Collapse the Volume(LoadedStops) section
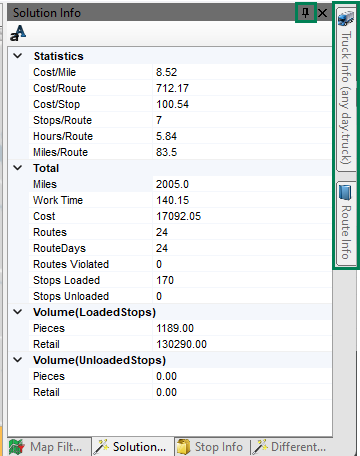This screenshot has width=360, height=456. tap(18, 312)
